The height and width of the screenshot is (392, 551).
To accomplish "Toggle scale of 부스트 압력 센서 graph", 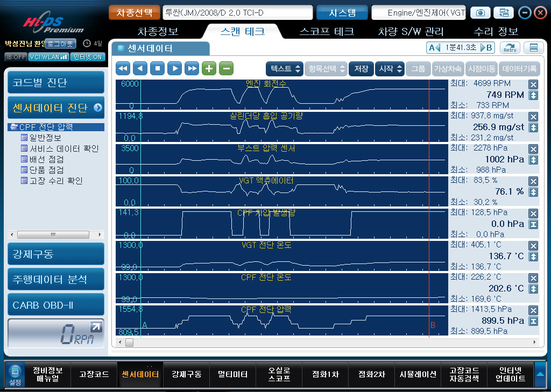I will 533,160.
